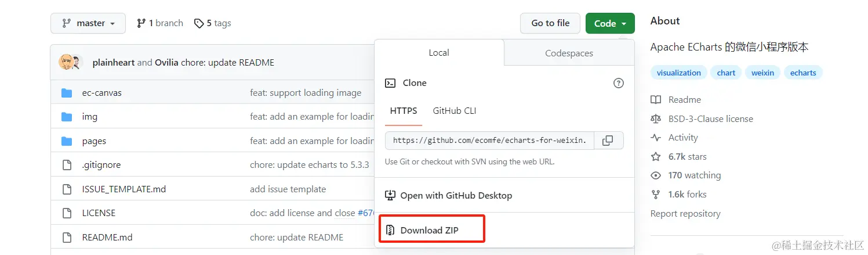Open the Activity link
Image resolution: width=868 pixels, height=255 pixels.
(x=683, y=138)
